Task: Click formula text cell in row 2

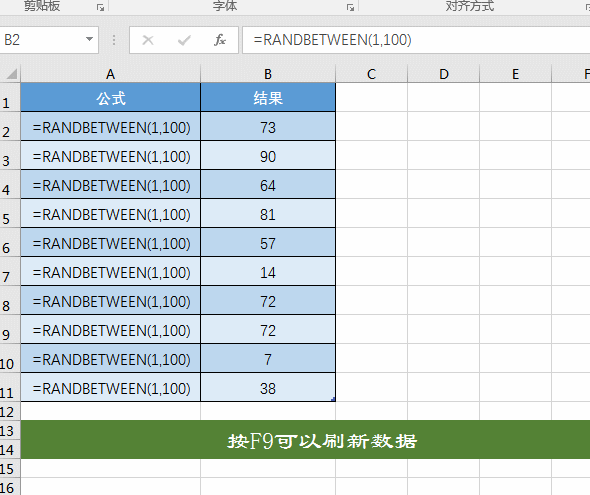Action: [x=111, y=127]
